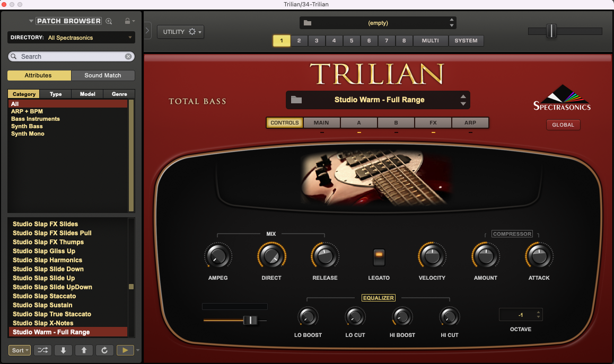Image resolution: width=614 pixels, height=364 pixels.
Task: Open the patch folder icon beside Studio Warm
Action: click(296, 100)
